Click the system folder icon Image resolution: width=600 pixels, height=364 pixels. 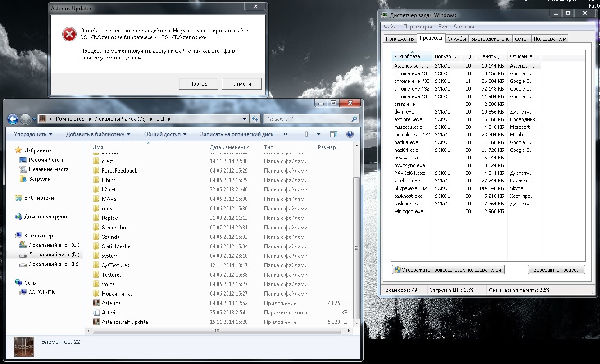pos(96,255)
